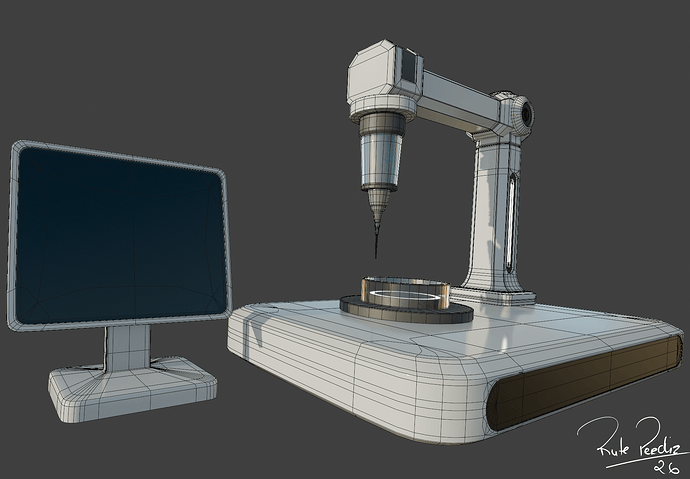Select the thin needle tip
Screen dimensions: 690x479
coord(376,242)
